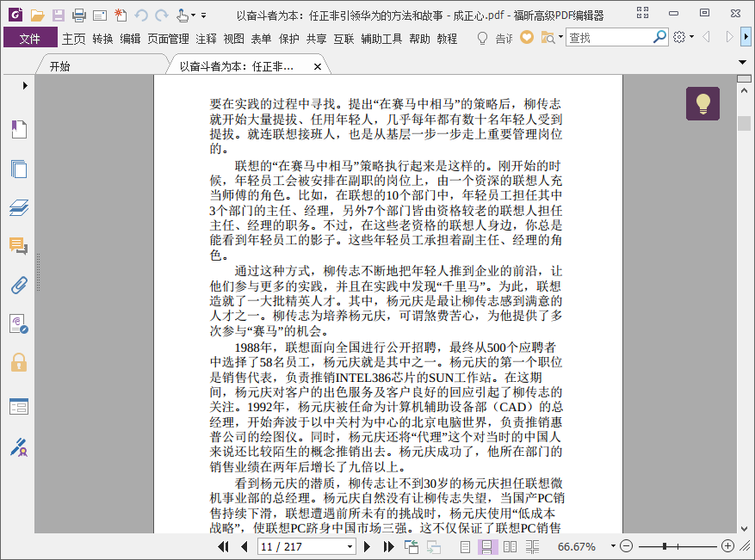Viewport: 755px width, 560px height.
Task: Click the ribbon display options icon
Action: click(x=642, y=13)
